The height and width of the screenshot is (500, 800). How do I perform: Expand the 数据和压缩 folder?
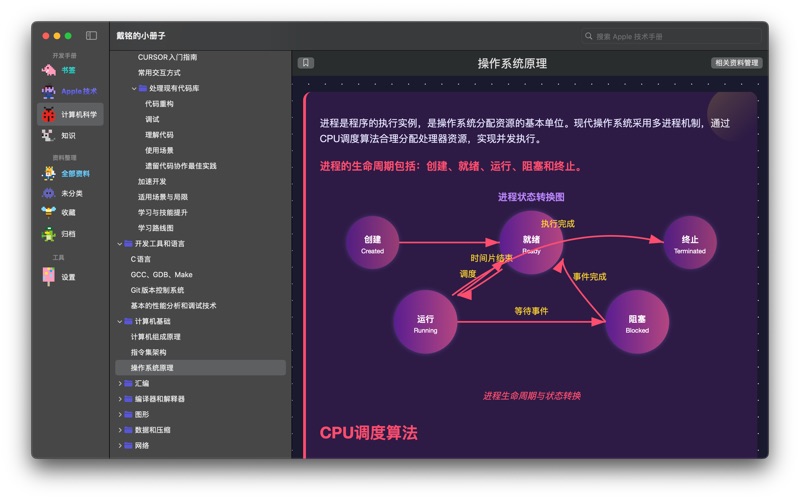[120, 430]
